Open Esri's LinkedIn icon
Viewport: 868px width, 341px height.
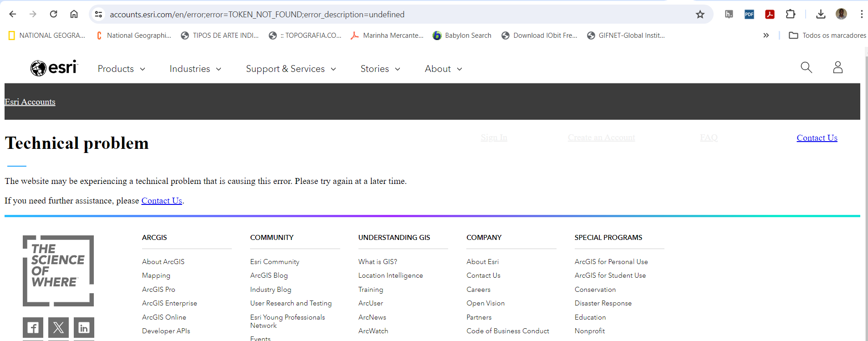[x=84, y=327]
